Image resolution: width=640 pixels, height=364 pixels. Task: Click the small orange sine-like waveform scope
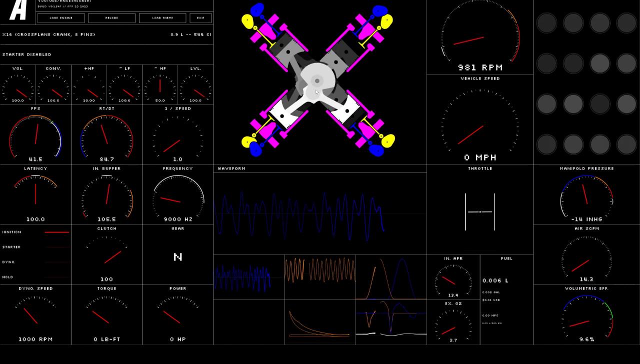pyautogui.click(x=320, y=277)
